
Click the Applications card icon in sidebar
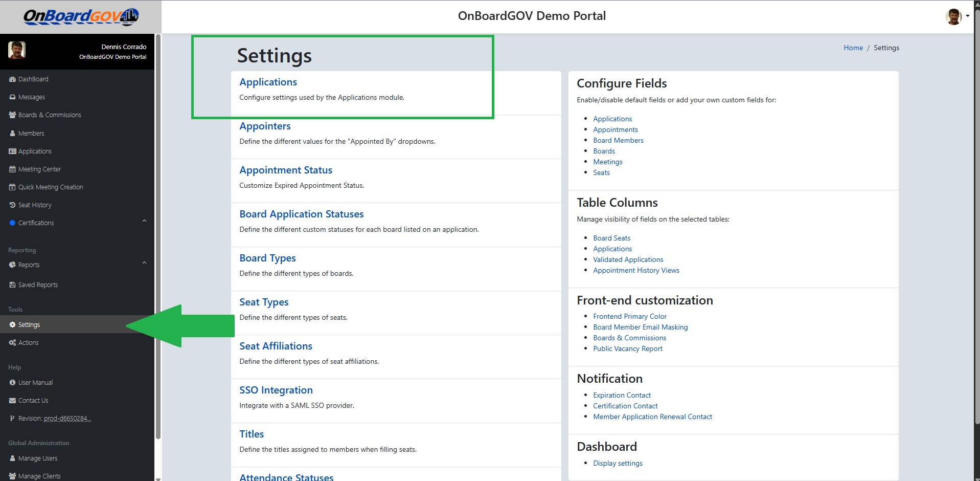pos(12,151)
